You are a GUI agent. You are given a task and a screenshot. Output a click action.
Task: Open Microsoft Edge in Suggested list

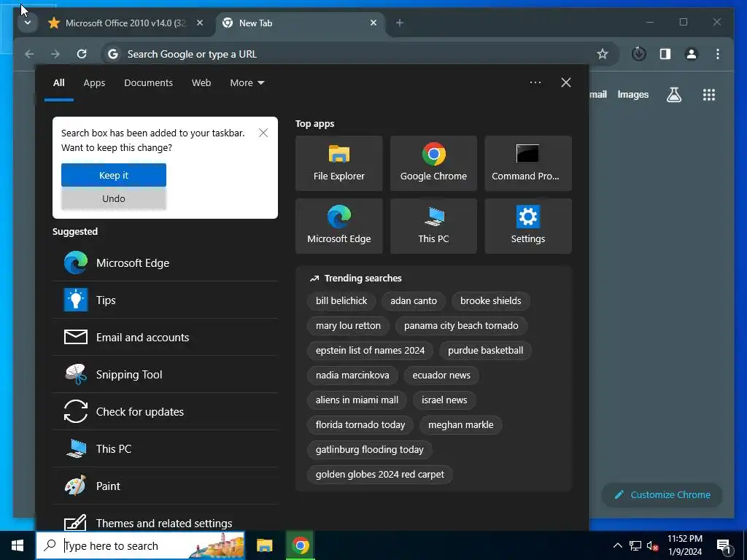[x=165, y=262]
